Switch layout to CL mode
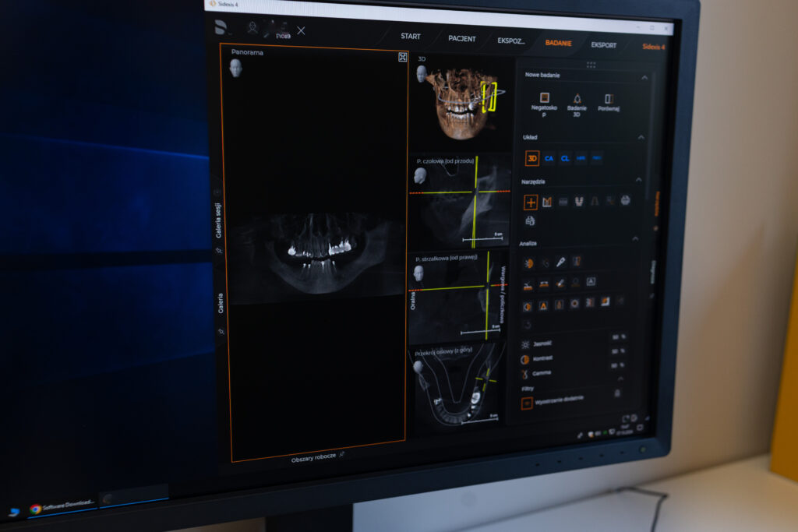This screenshot has height=532, width=798. pos(565,158)
